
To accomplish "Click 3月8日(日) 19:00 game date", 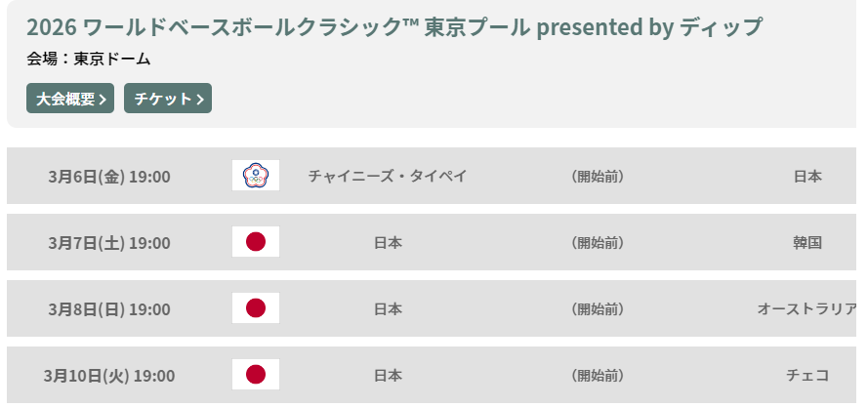I will [x=109, y=309].
